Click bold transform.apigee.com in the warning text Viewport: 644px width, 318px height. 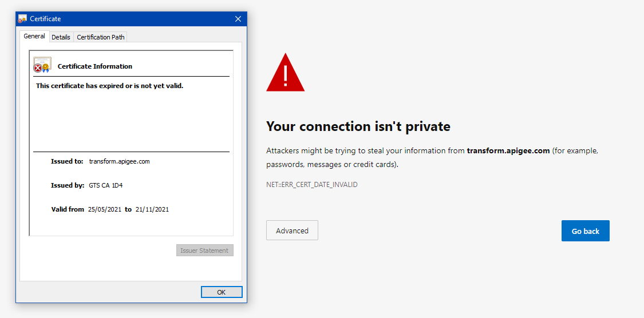click(x=508, y=150)
